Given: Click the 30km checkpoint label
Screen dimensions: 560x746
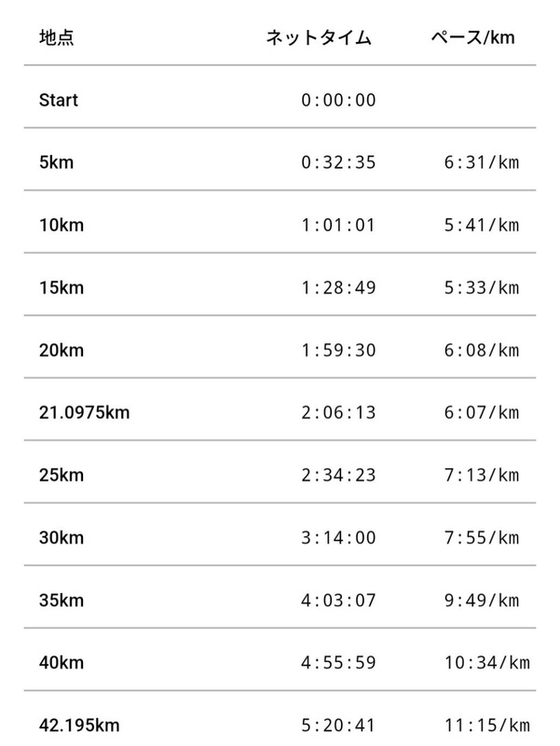Looking at the screenshot, I should tap(61, 537).
